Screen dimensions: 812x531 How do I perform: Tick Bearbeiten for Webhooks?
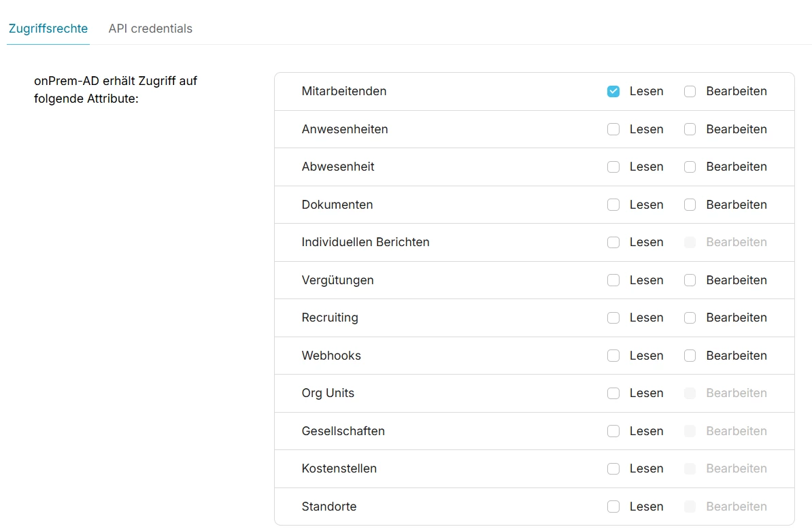(x=690, y=356)
